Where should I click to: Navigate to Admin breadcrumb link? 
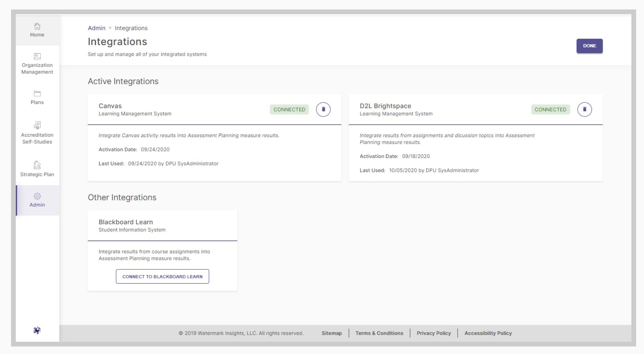(96, 28)
